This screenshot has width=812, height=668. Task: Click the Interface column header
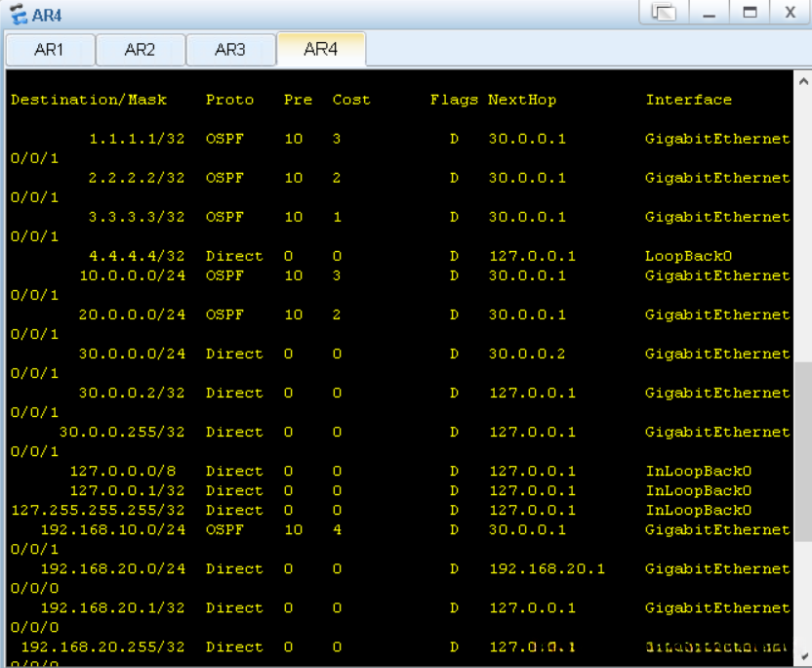pyautogui.click(x=689, y=100)
